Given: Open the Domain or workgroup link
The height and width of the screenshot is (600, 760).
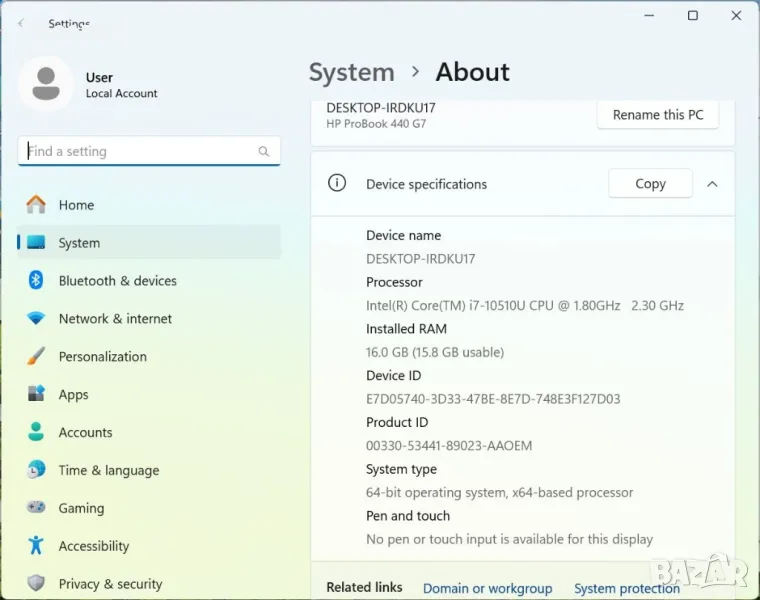Looking at the screenshot, I should click(487, 588).
